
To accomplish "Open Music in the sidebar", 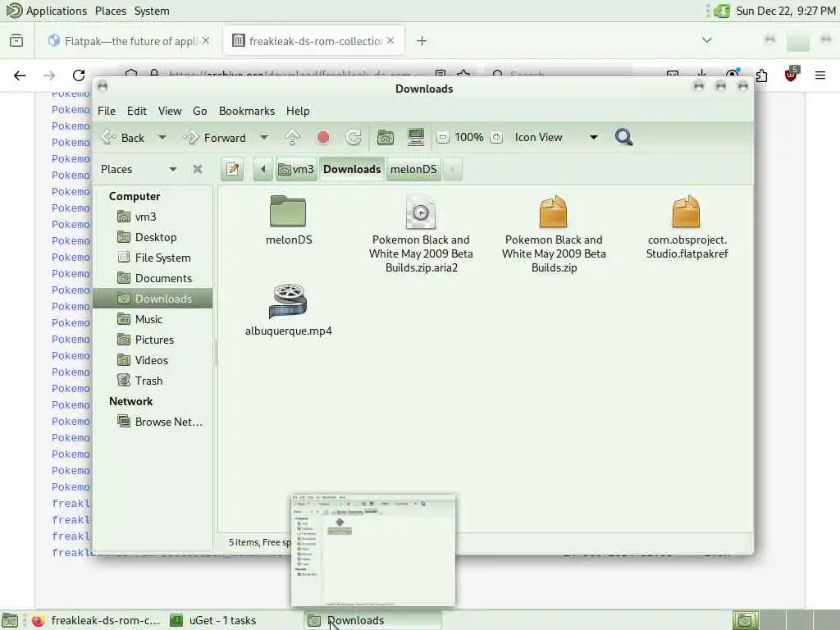I will coord(153,319).
